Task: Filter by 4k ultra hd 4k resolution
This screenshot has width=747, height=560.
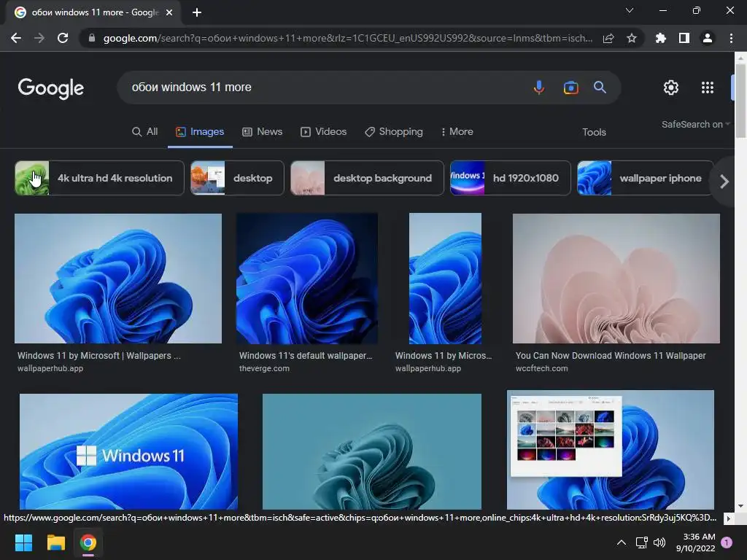Action: [x=99, y=178]
